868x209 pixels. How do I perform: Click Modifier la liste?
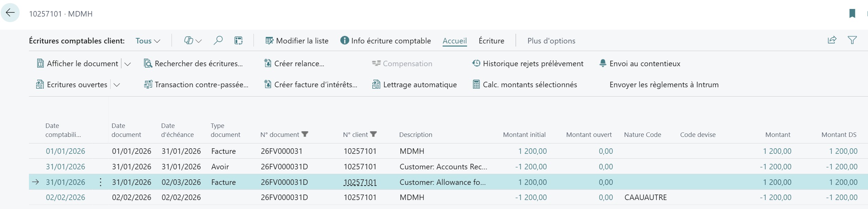click(297, 41)
